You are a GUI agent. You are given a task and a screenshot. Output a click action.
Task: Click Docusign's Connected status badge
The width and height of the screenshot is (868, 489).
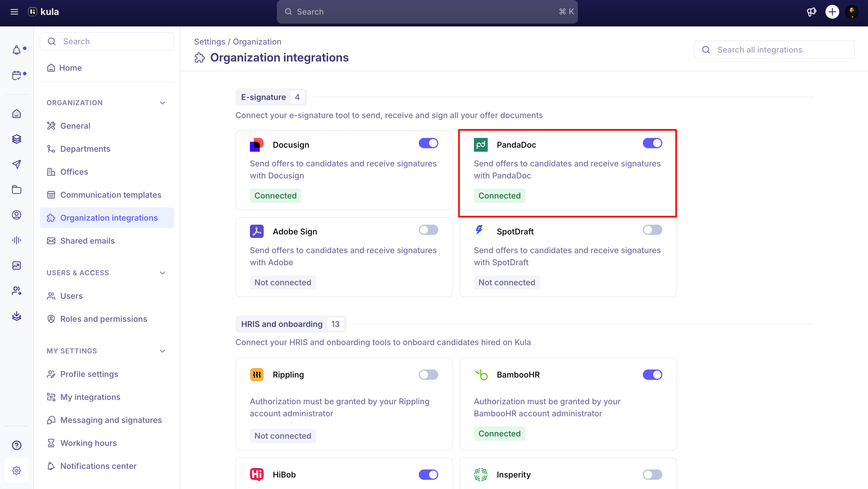pyautogui.click(x=275, y=196)
